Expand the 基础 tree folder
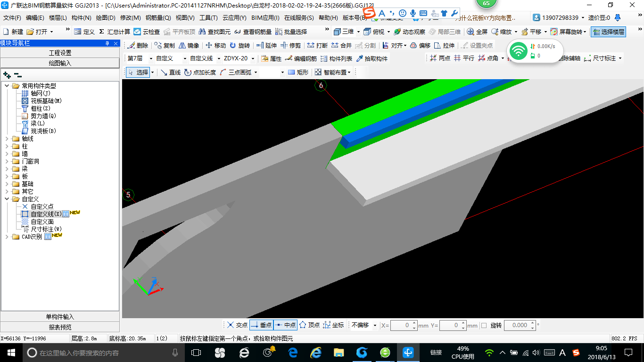This screenshot has width=644, height=362. [x=7, y=184]
